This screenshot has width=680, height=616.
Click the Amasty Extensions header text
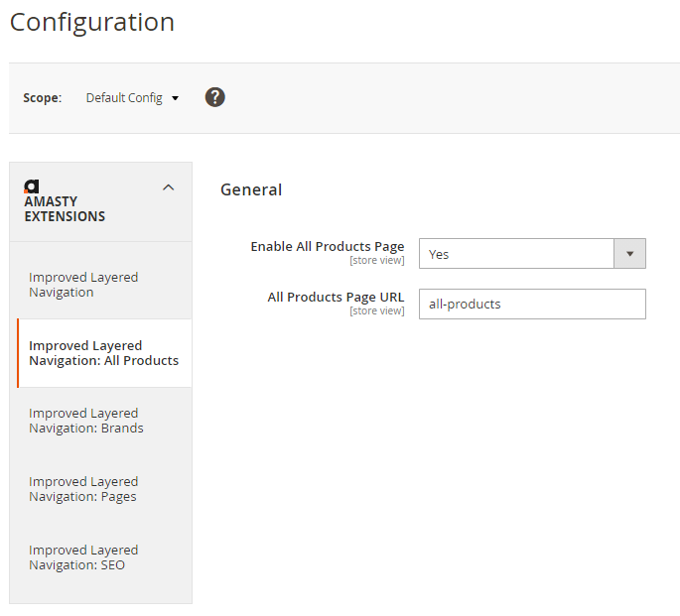point(65,208)
